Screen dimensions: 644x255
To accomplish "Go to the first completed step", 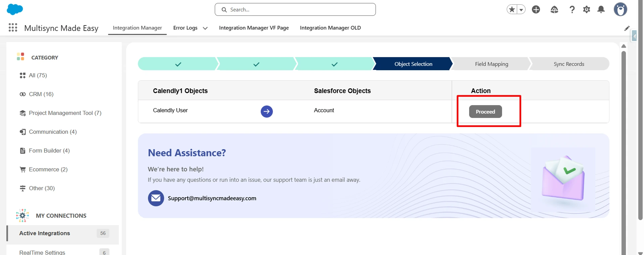I will tap(178, 64).
